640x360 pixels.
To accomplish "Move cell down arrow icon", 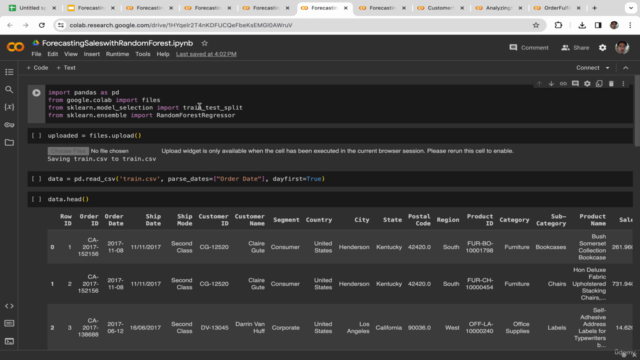I will pos(551,84).
